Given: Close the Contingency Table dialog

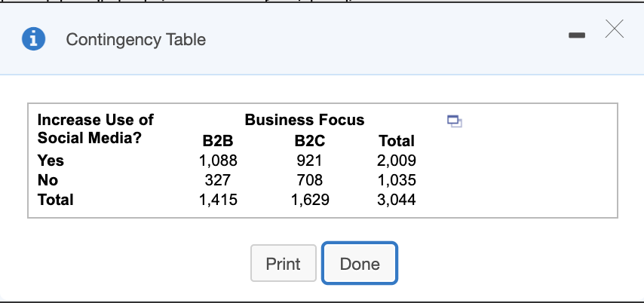Looking at the screenshot, I should [614, 30].
